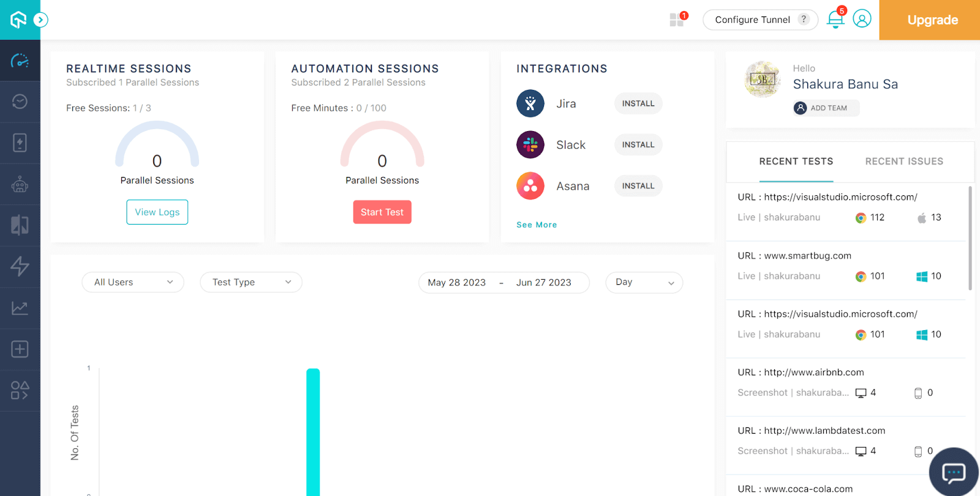
Task: Click the desktop monitor icon in lambdatest row
Action: (x=861, y=451)
